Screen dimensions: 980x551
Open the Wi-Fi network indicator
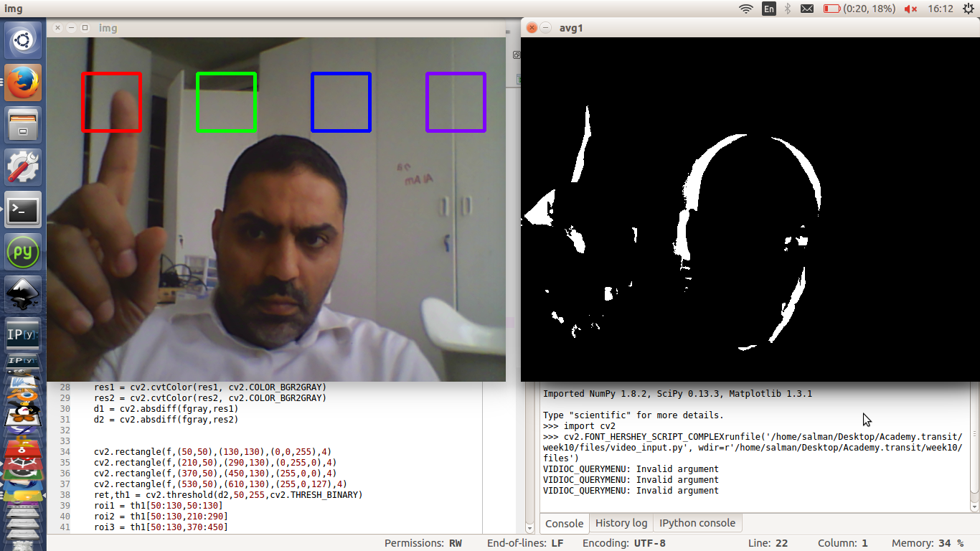(746, 9)
